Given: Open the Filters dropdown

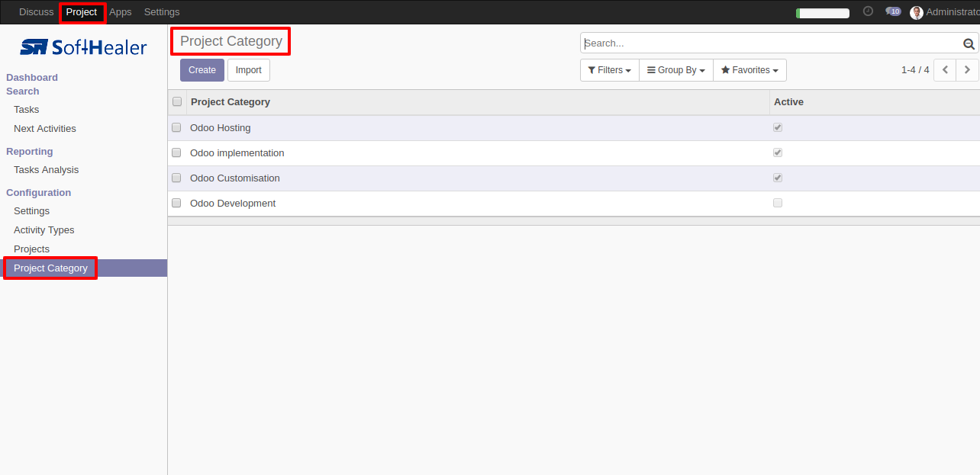Looking at the screenshot, I should click(x=609, y=70).
